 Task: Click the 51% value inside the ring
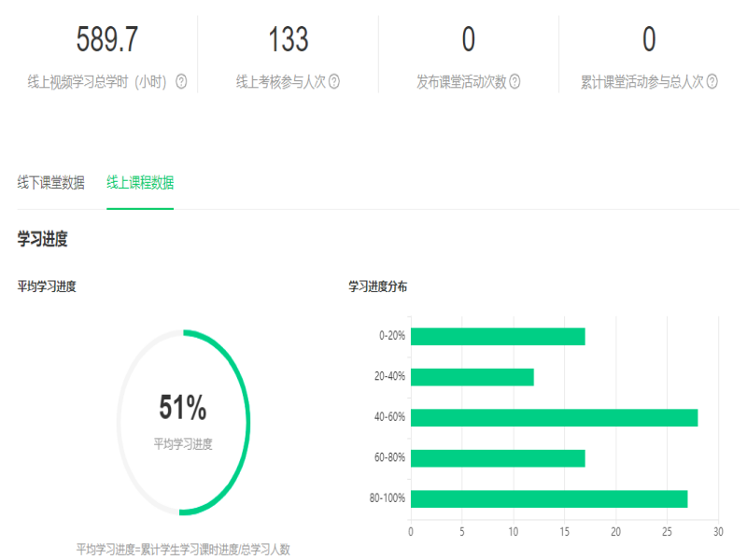[x=183, y=409]
